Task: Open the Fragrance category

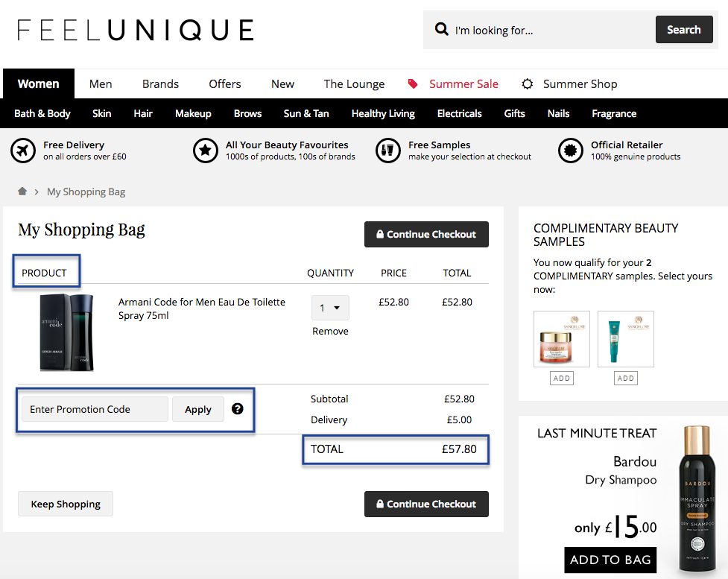Action: (x=614, y=114)
